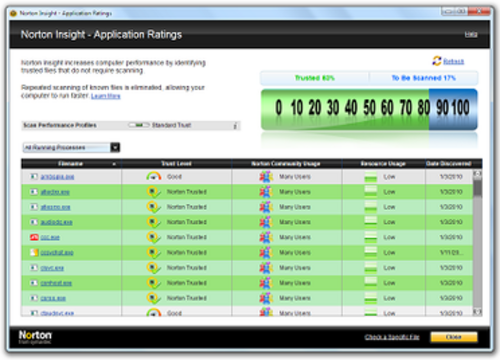
Task: Click the community users icon in csrss.exe row
Action: pyautogui.click(x=266, y=298)
